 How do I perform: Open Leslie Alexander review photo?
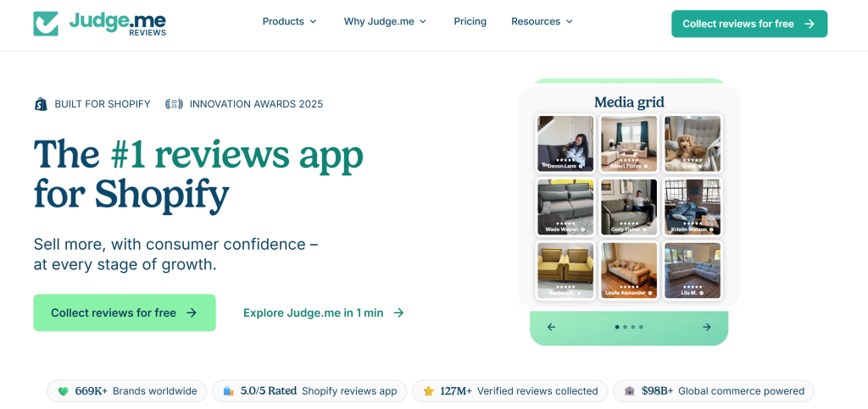coord(629,271)
